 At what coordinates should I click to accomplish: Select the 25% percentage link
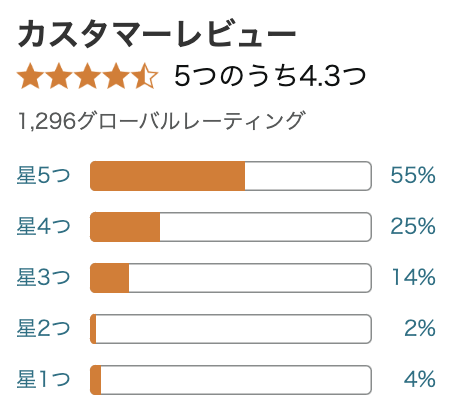(x=413, y=226)
